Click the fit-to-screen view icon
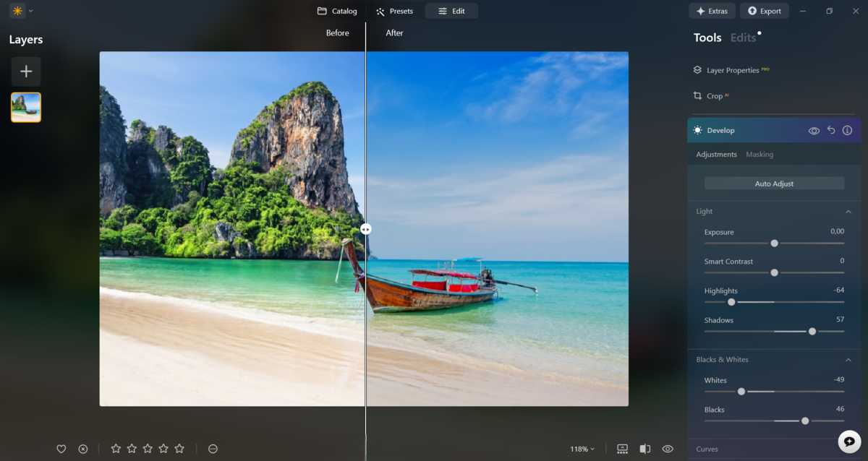The height and width of the screenshot is (461, 868). click(x=622, y=449)
